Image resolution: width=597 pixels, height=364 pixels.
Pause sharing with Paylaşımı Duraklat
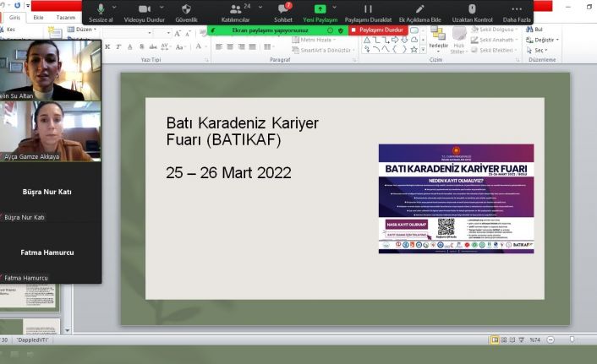(x=368, y=12)
